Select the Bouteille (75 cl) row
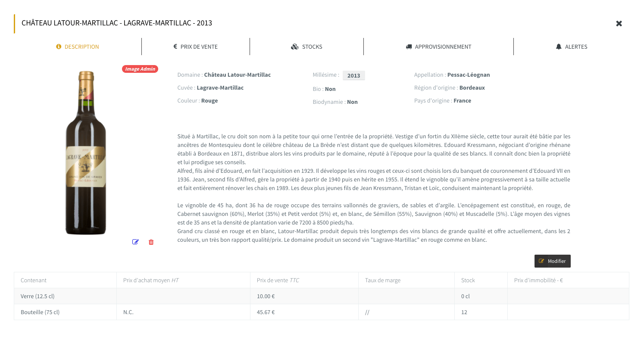 322,312
